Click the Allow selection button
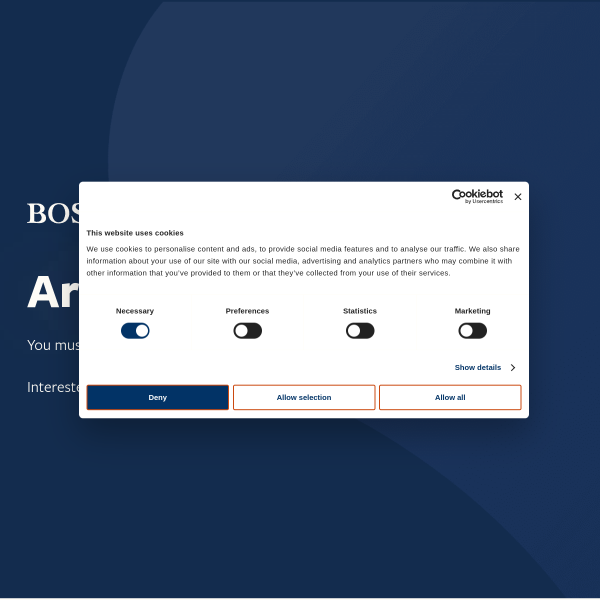Image resolution: width=600 pixels, height=600 pixels. 304,397
